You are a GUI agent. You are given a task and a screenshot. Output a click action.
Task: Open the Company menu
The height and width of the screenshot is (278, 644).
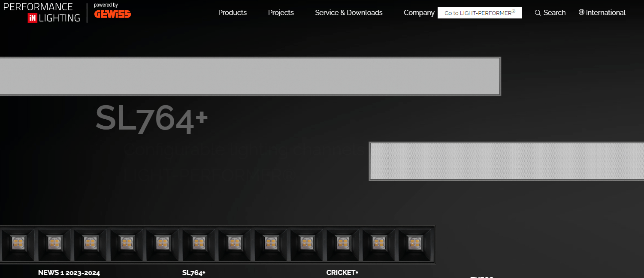tap(419, 13)
